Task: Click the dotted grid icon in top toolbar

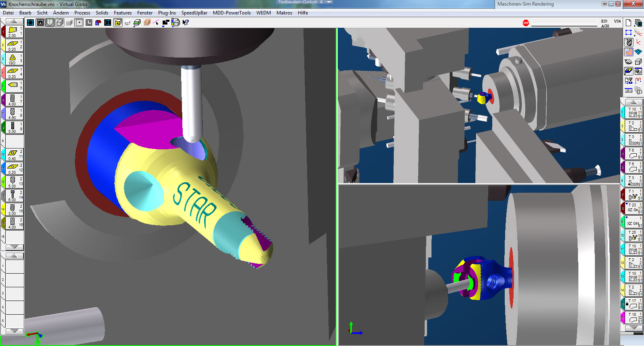Action: [89, 23]
